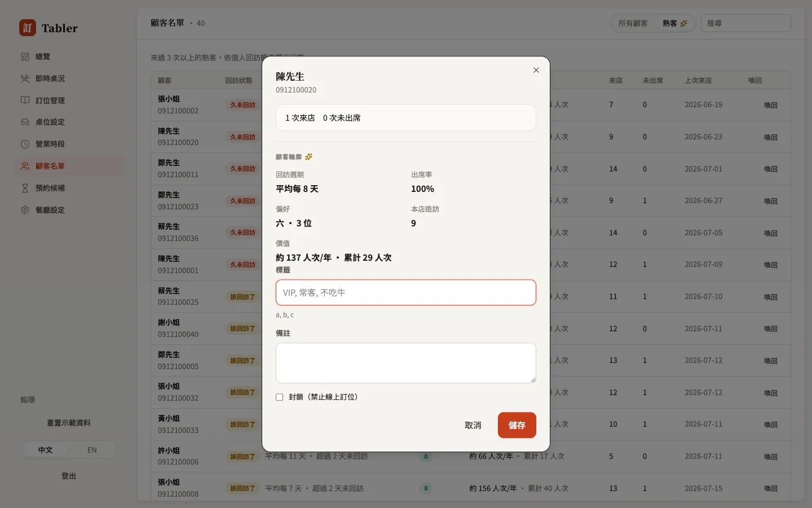This screenshot has height=508, width=812.
Task: Click 重置示範資料 button
Action: [x=69, y=423]
